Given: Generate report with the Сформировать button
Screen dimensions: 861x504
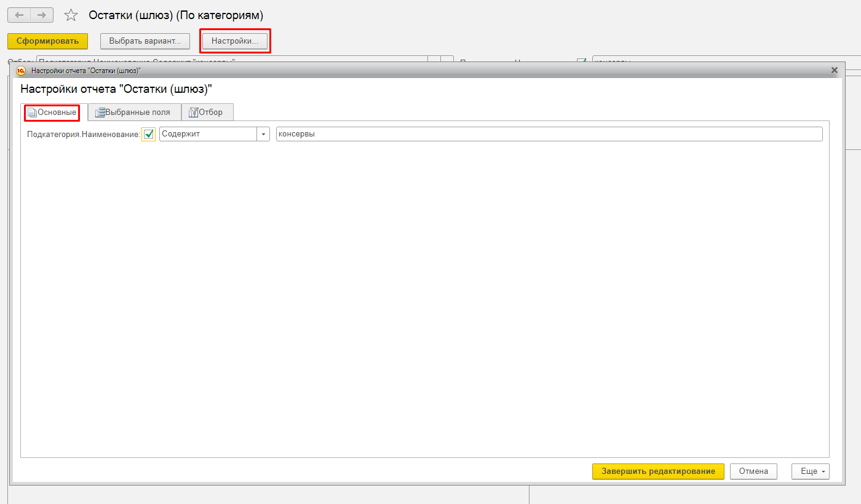Looking at the screenshot, I should click(48, 41).
